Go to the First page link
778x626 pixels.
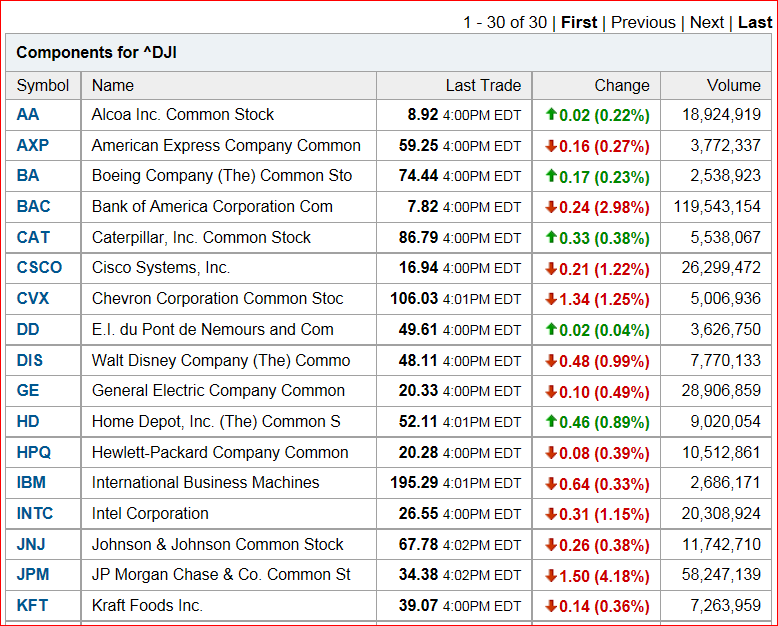[x=579, y=22]
